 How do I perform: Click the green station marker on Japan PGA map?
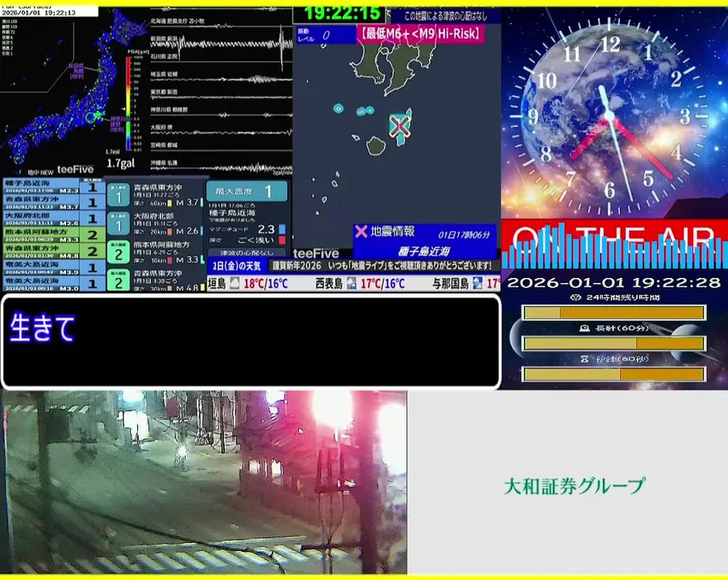pyautogui.click(x=98, y=115)
